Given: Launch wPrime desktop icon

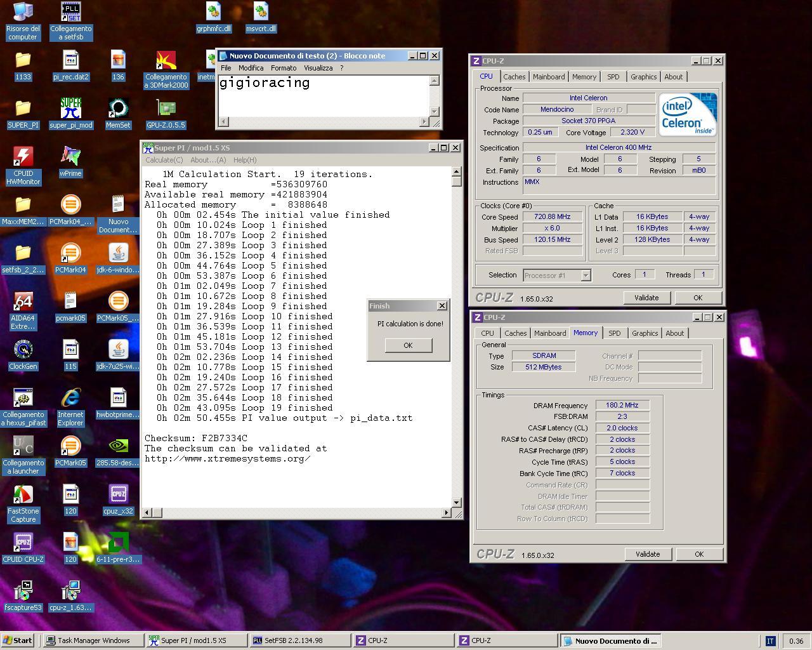Looking at the screenshot, I should pos(70,162).
